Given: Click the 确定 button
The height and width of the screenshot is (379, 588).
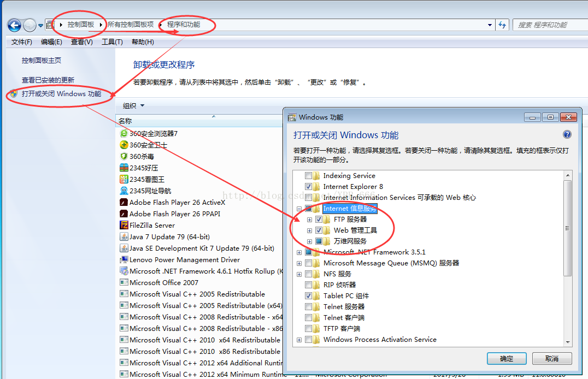Looking at the screenshot, I should [507, 359].
